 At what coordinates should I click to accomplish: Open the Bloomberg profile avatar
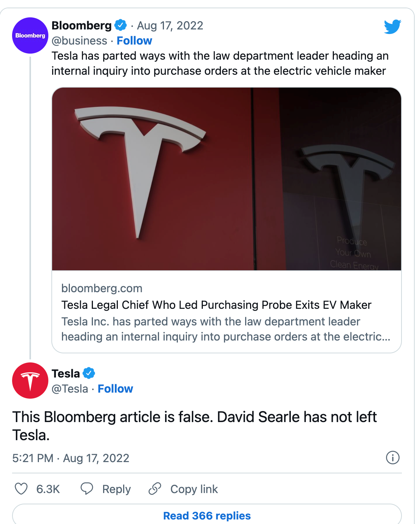coord(30,35)
